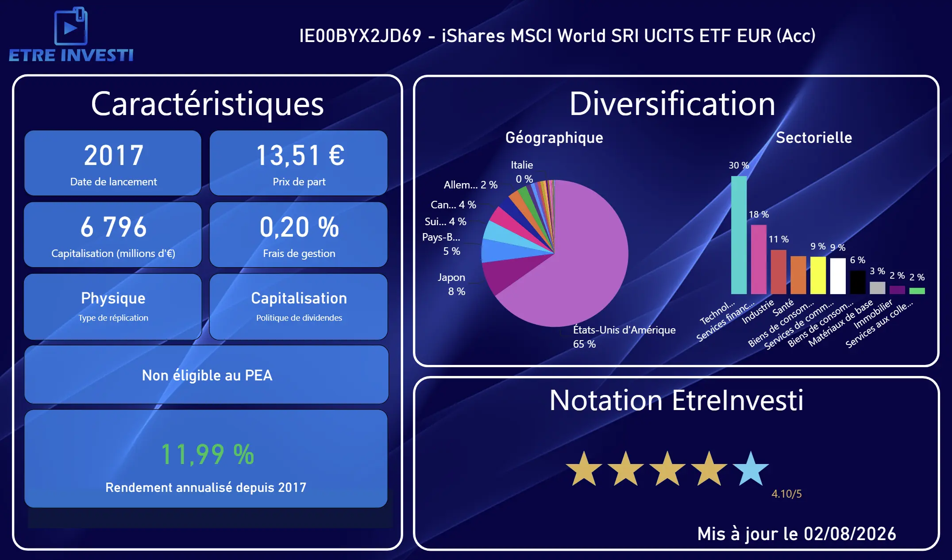Click the "13,51 €" share price value
Viewport: 952px width, 560px height.
[x=300, y=155]
